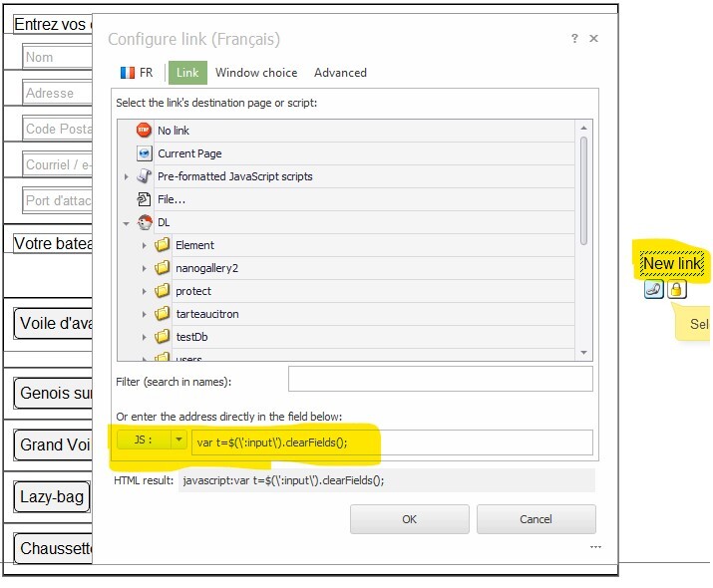Click the Element folder icon
Viewport: 713px width, 588px height.
click(x=162, y=245)
